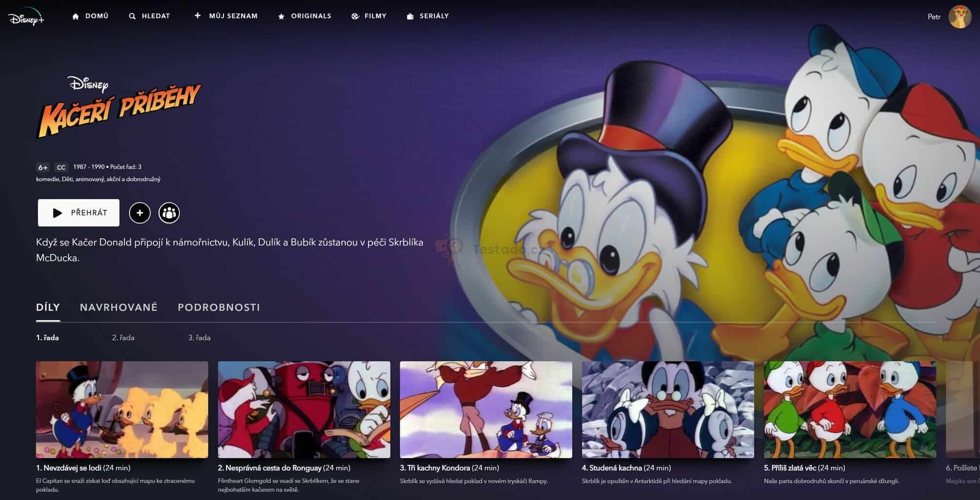Open episode 2 Nesprávná cesta do Ronguay thumbnail
The height and width of the screenshot is (500, 980).
(304, 410)
